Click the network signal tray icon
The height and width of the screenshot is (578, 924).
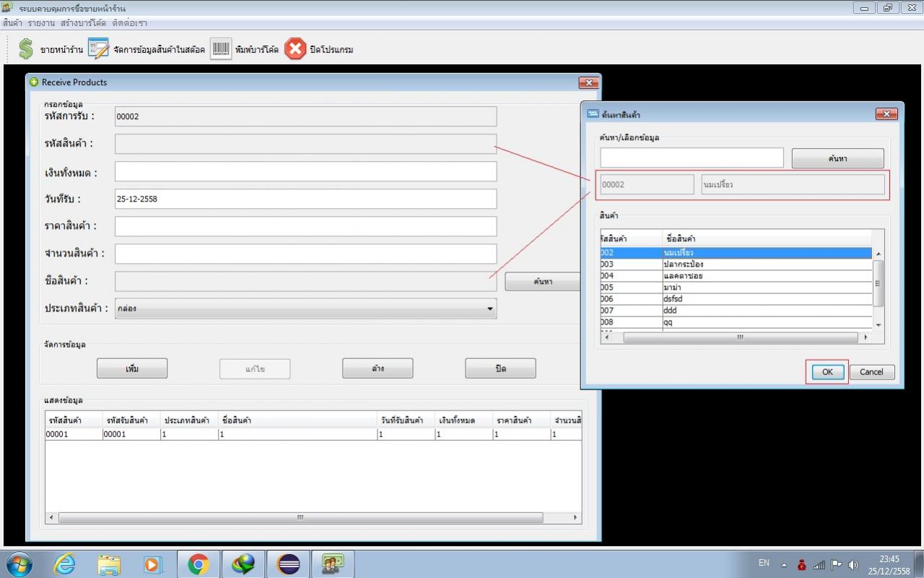(x=819, y=565)
